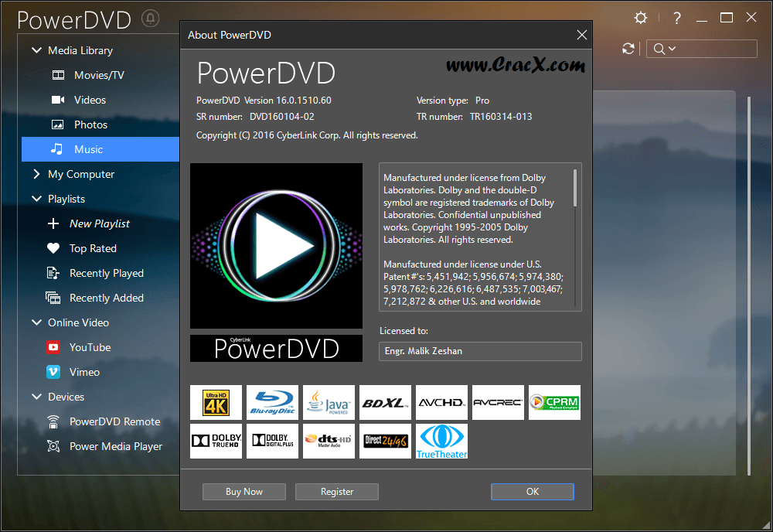Open the settings gear icon
The width and height of the screenshot is (773, 532).
tap(640, 18)
